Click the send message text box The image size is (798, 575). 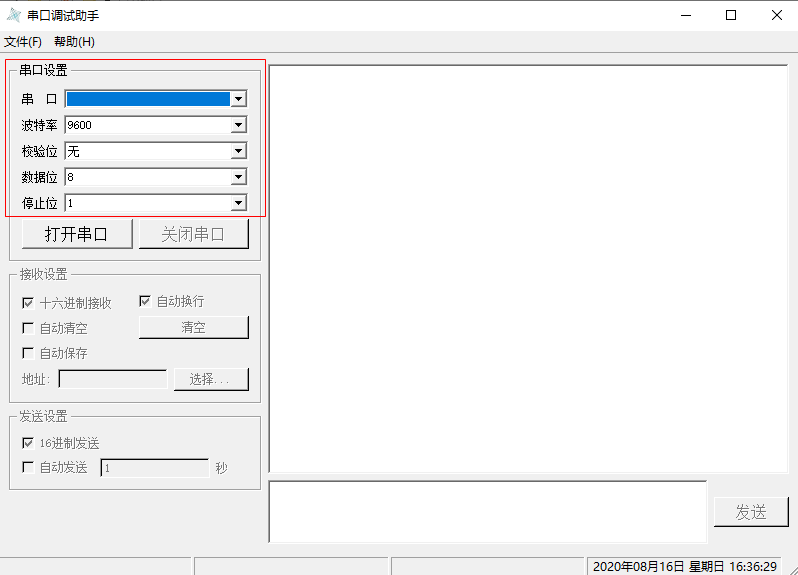[x=487, y=511]
